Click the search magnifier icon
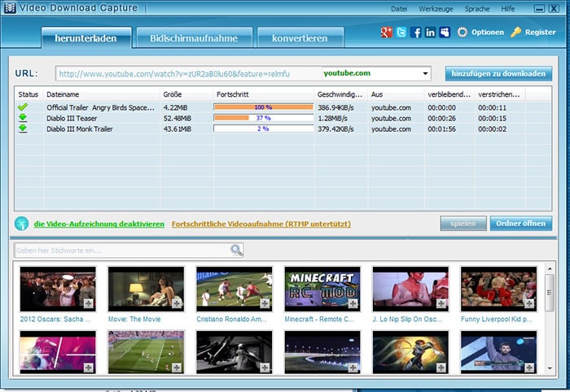570x392 pixels. pos(236,250)
